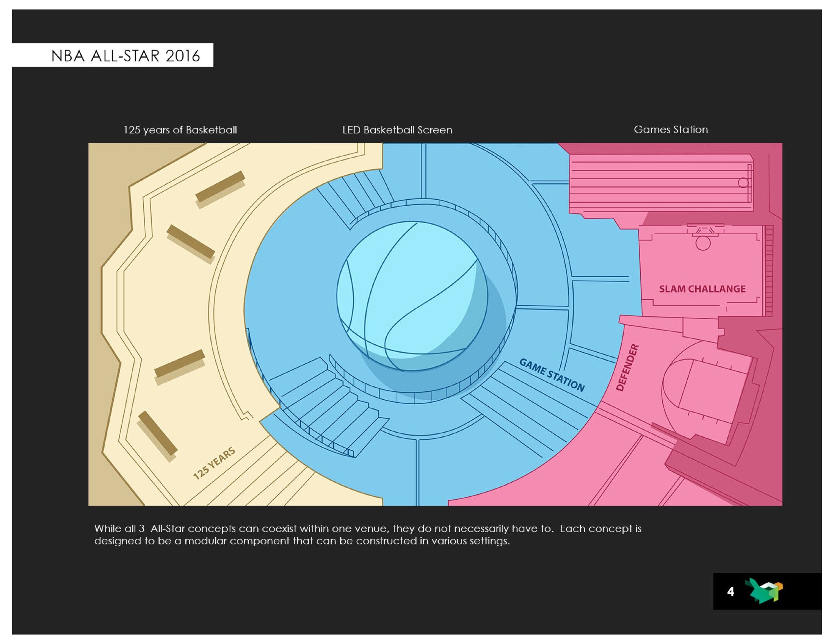The height and width of the screenshot is (644, 834).
Task: Click the hoop circle in the slam challenge court
Action: click(702, 243)
